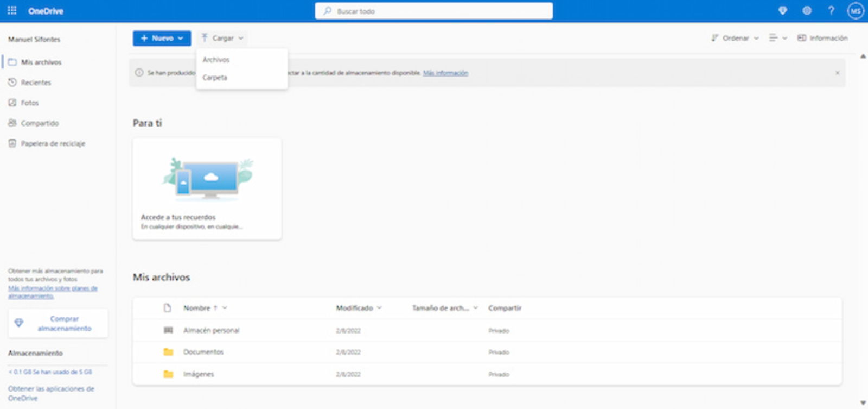
Task: Click the Manuel Sifontes name label
Action: click(34, 39)
